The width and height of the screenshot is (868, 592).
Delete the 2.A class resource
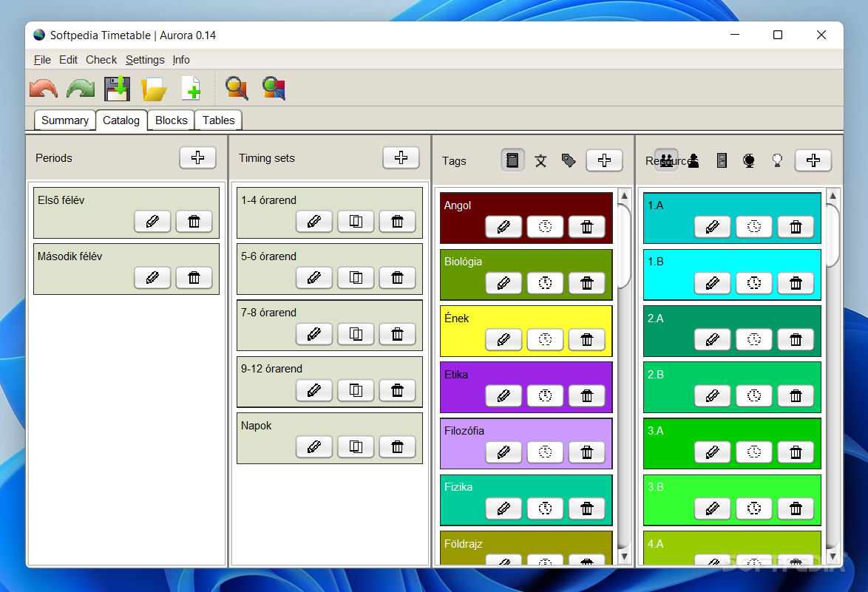pos(795,340)
